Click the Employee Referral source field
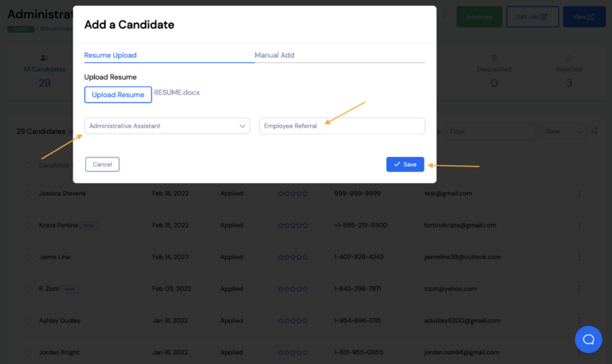This screenshot has width=612, height=364. [342, 126]
